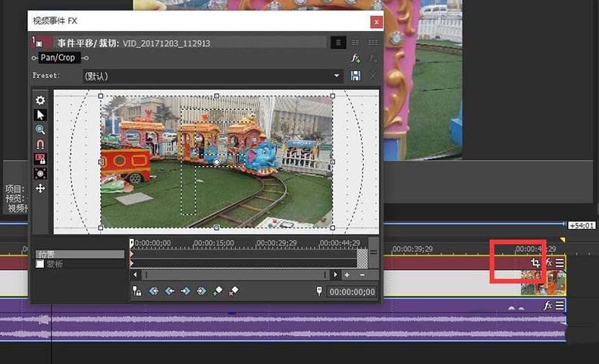This screenshot has height=364, width=599.
Task: Toggle snapping magnet icon
Action: click(40, 144)
